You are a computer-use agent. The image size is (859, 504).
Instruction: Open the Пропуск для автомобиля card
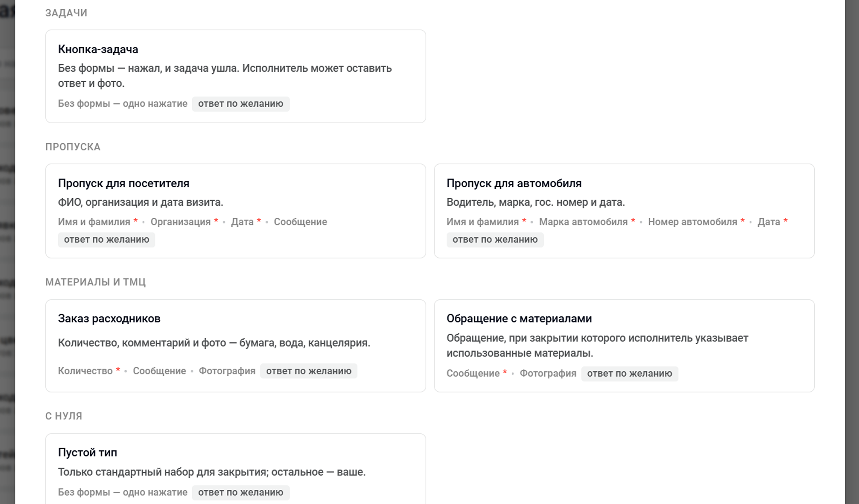[x=624, y=211]
